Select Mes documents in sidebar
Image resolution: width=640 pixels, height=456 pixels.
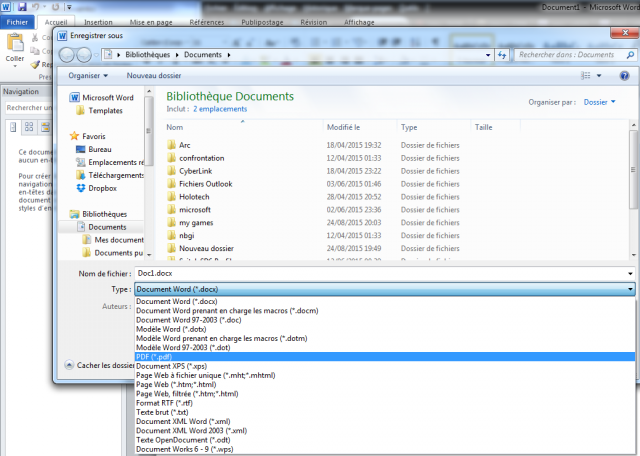coord(113,240)
